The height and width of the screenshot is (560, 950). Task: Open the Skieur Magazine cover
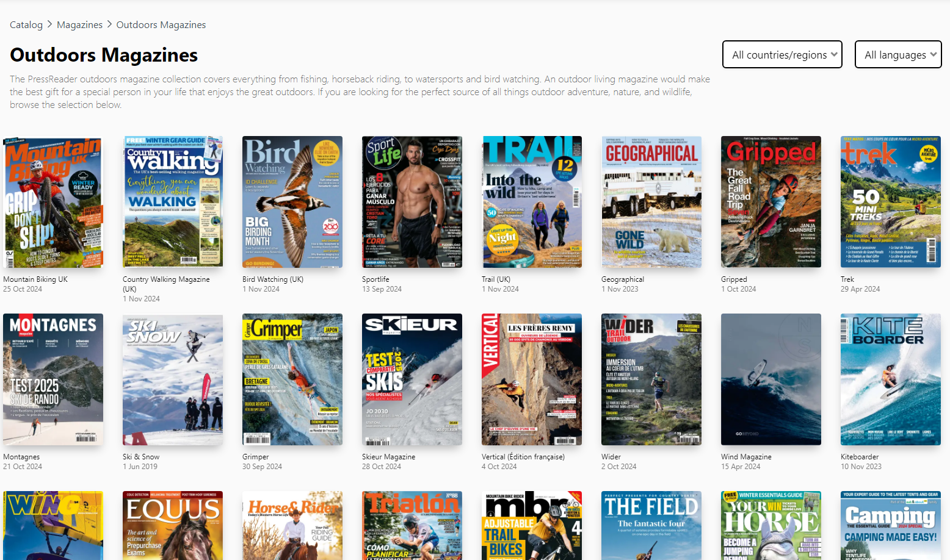coord(412,379)
